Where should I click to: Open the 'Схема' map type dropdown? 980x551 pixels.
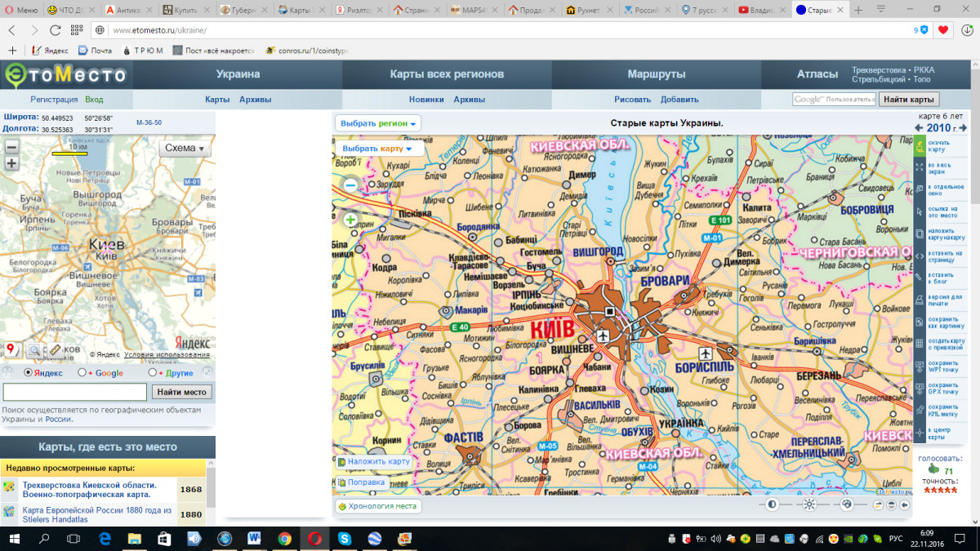coord(185,149)
